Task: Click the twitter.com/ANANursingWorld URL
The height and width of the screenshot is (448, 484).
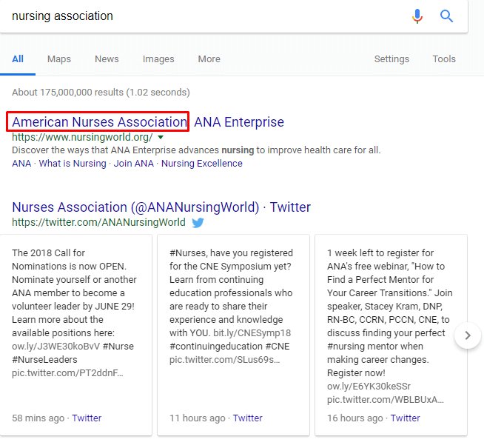Action: [98, 222]
